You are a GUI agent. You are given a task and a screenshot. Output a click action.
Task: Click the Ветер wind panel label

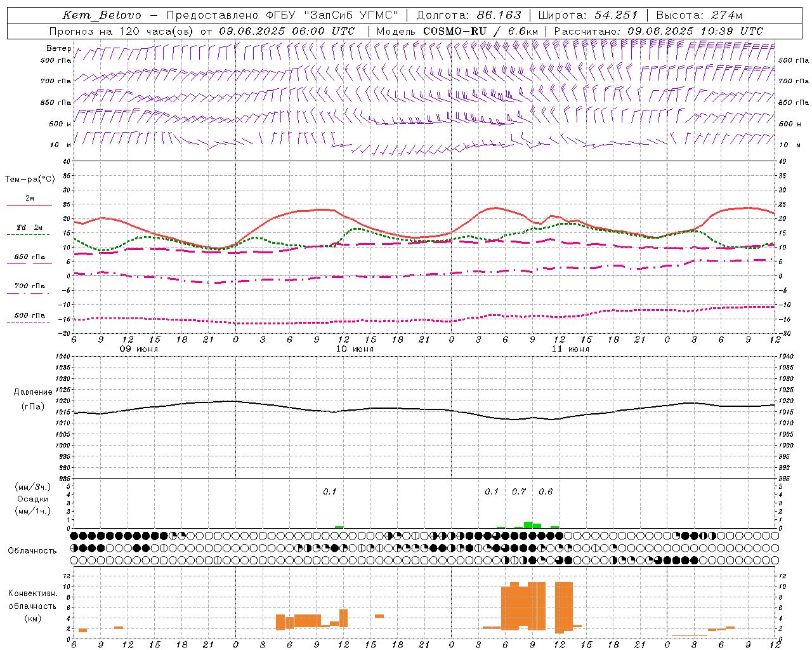(58, 48)
